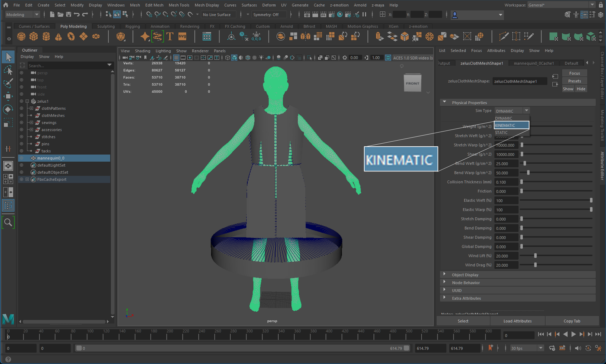Open the Sim Type dropdown
This screenshot has height=364, width=606.
click(x=512, y=111)
